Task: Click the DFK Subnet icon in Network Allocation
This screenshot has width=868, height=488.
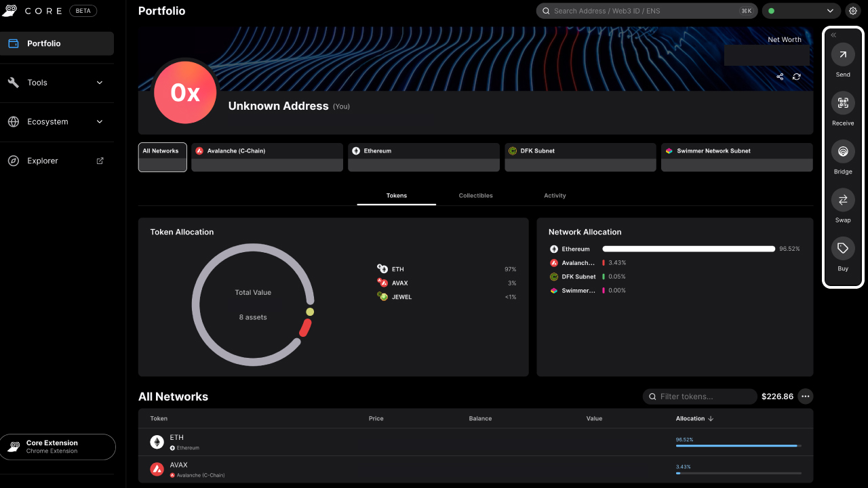Action: pyautogui.click(x=554, y=277)
